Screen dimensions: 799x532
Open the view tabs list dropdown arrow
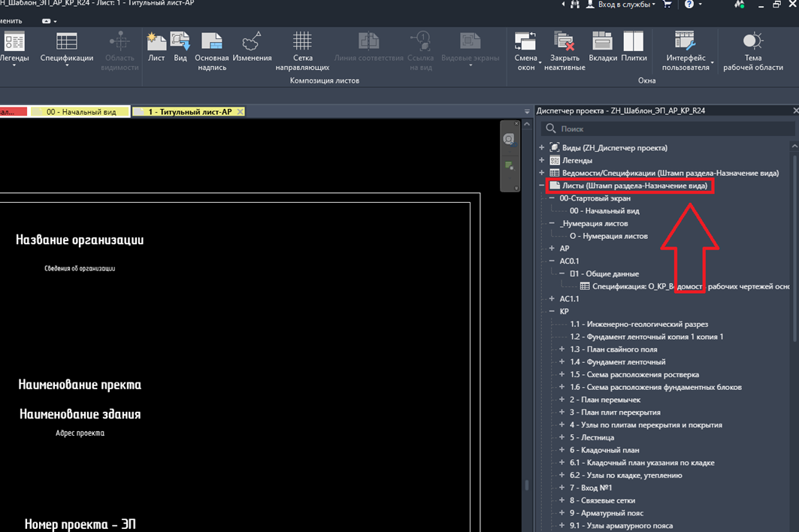[x=527, y=111]
